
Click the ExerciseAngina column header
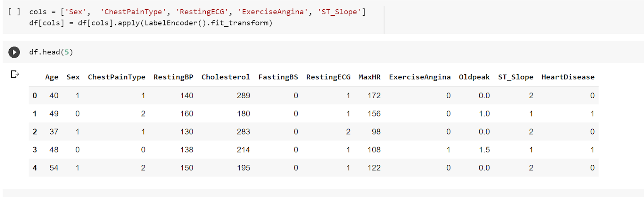point(419,77)
